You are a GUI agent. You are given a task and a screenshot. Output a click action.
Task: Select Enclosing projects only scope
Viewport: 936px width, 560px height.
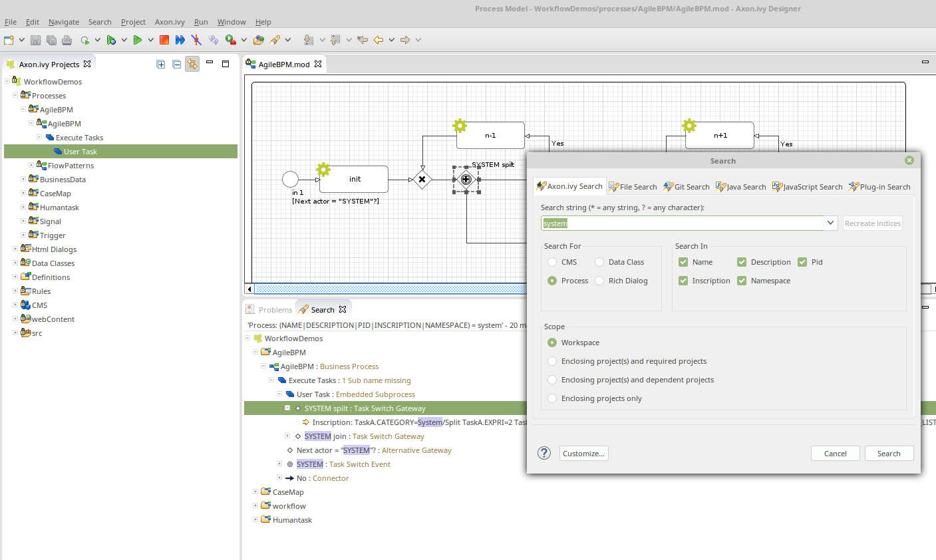click(552, 398)
